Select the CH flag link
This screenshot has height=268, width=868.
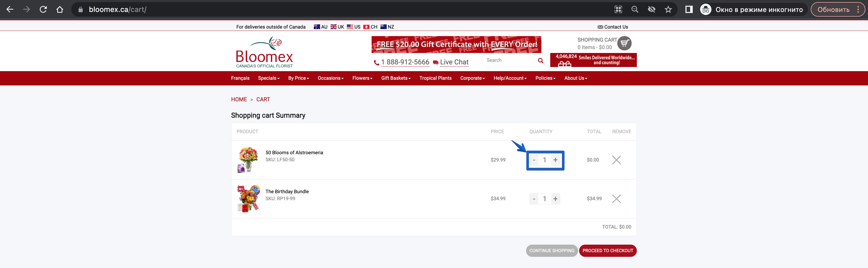tap(370, 27)
